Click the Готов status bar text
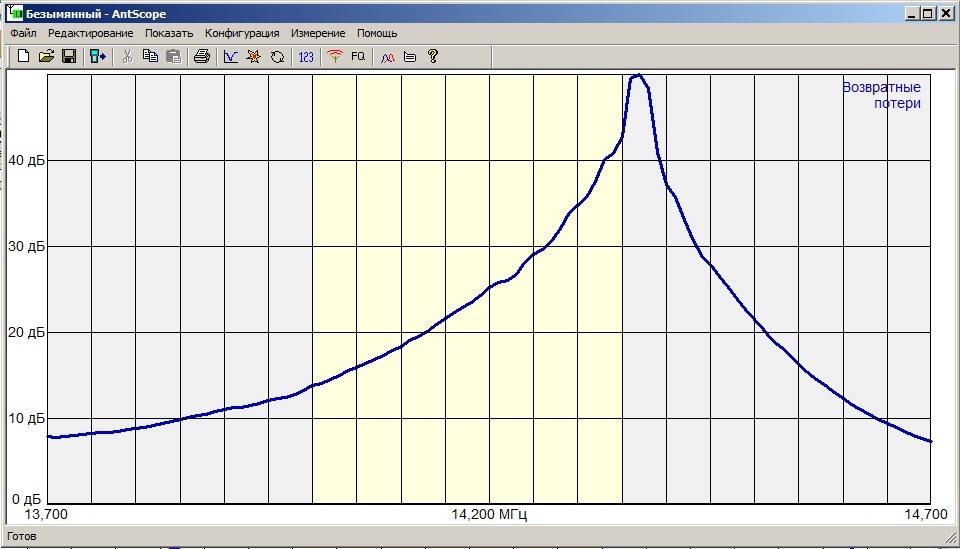The width and height of the screenshot is (960, 549). [x=22, y=536]
